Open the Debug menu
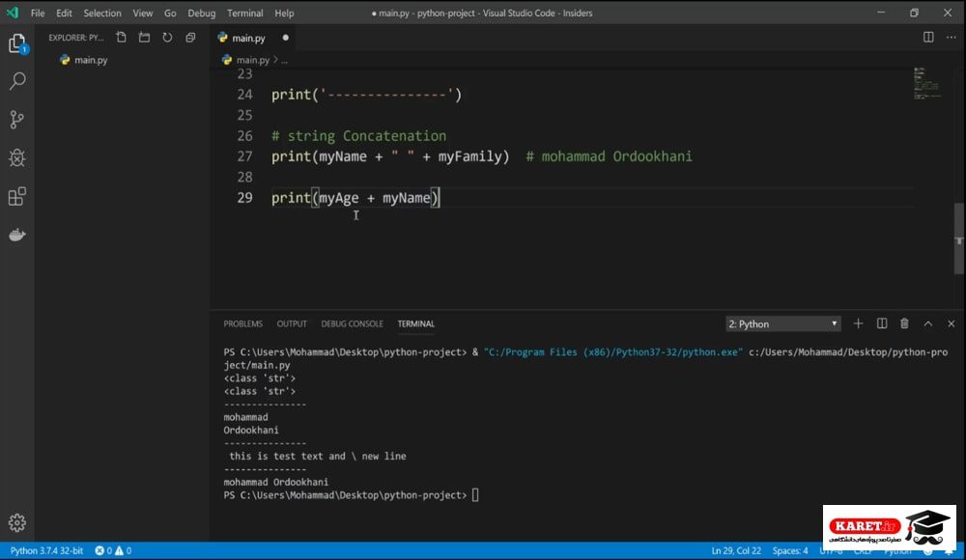The width and height of the screenshot is (966, 560). pos(202,13)
